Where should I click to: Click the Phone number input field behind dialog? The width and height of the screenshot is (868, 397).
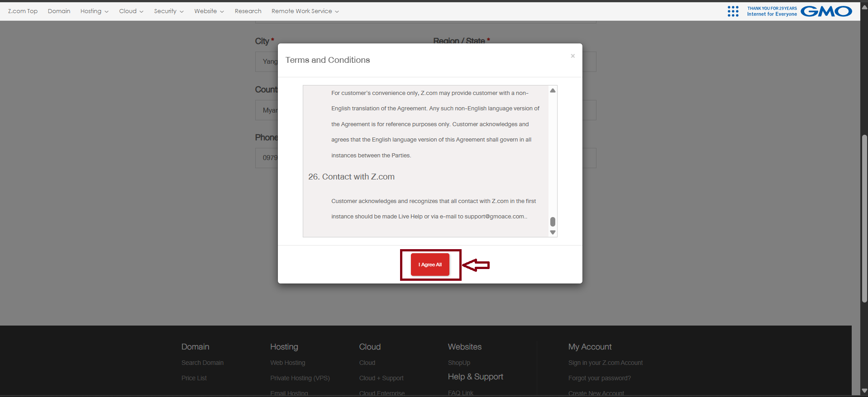(267, 158)
